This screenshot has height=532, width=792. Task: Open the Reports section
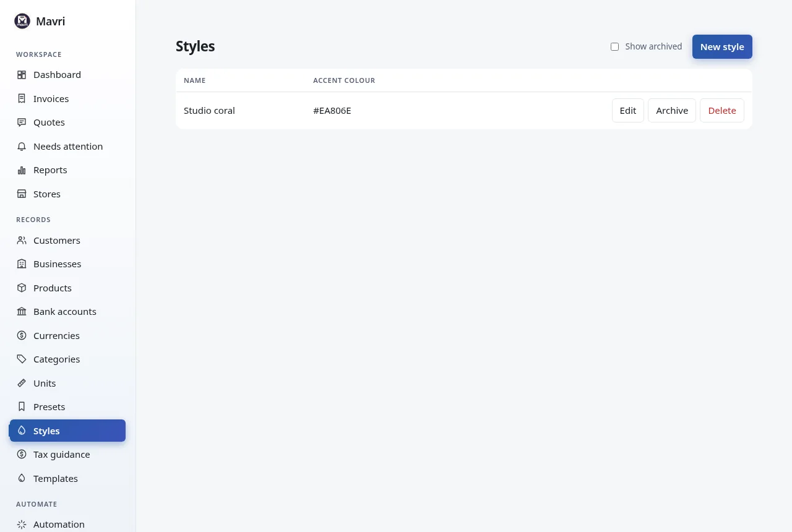(67, 170)
